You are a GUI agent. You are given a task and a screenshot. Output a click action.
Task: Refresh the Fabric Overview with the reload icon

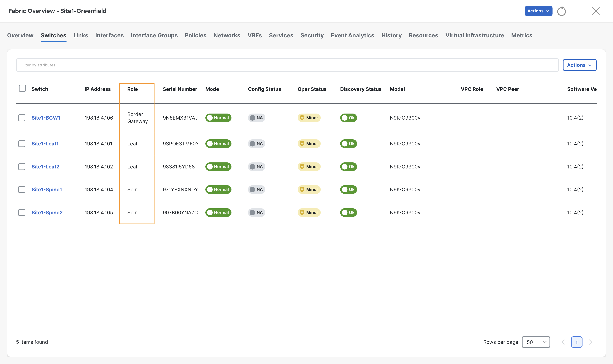point(561,11)
